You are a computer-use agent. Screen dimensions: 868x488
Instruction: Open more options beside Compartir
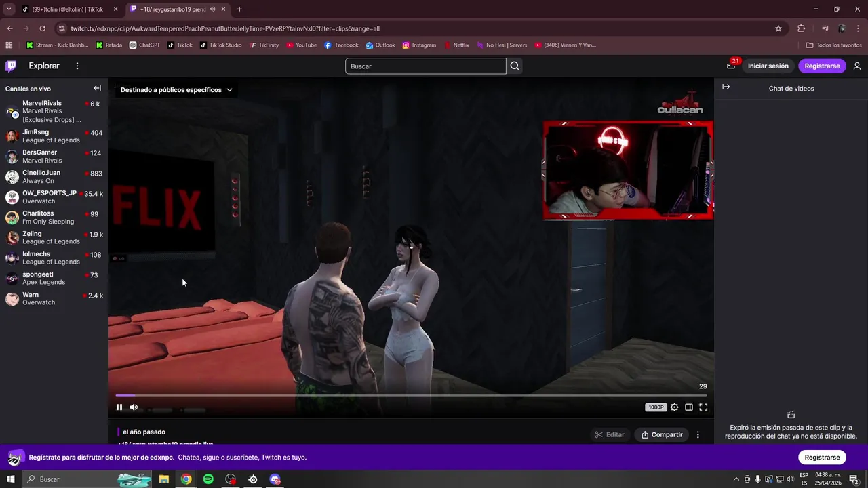coord(698,434)
